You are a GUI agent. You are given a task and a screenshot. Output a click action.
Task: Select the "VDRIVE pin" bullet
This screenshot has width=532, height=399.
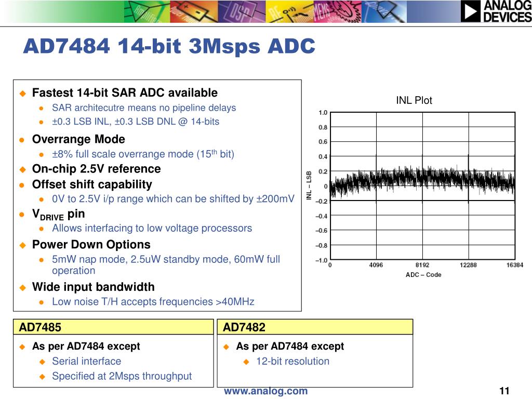click(x=58, y=215)
